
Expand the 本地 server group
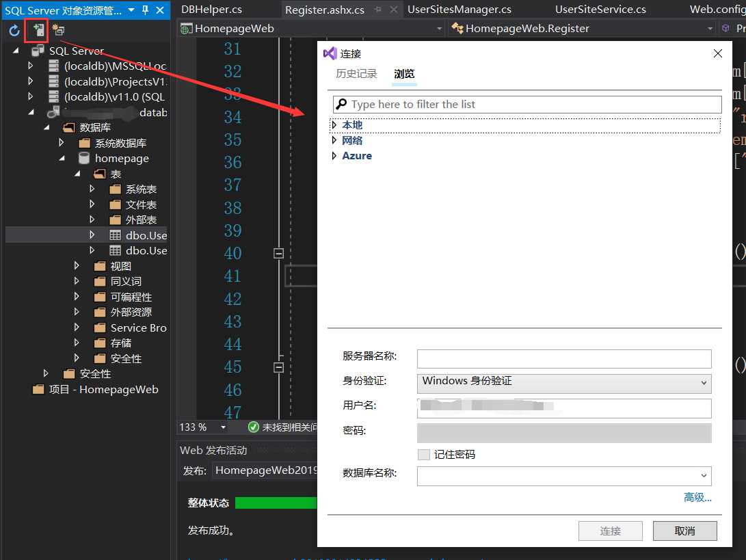(334, 124)
